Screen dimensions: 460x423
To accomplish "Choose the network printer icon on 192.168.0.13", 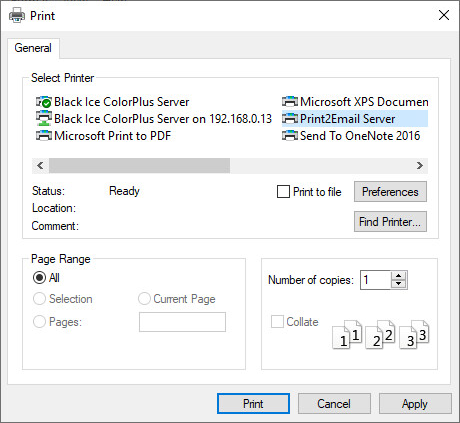I will click(44, 119).
